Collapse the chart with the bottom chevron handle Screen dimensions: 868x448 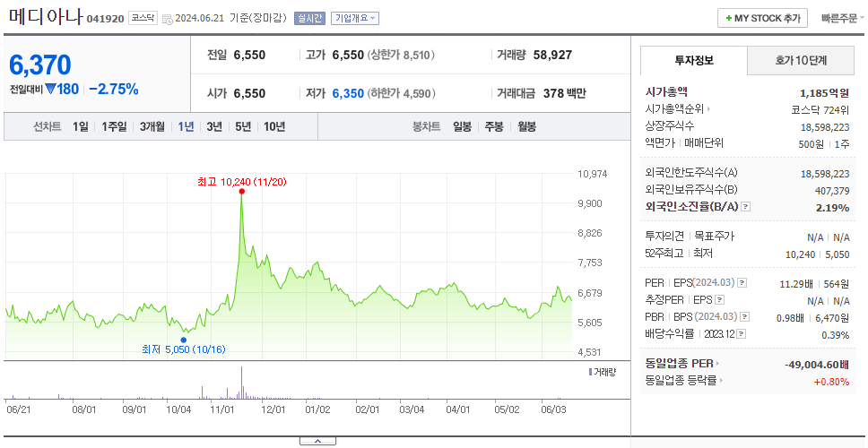tap(317, 441)
